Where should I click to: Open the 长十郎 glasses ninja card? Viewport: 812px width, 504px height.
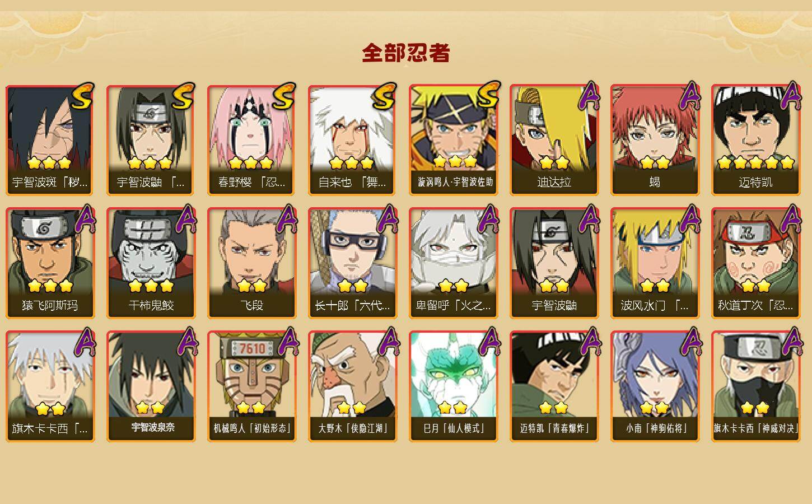click(353, 263)
